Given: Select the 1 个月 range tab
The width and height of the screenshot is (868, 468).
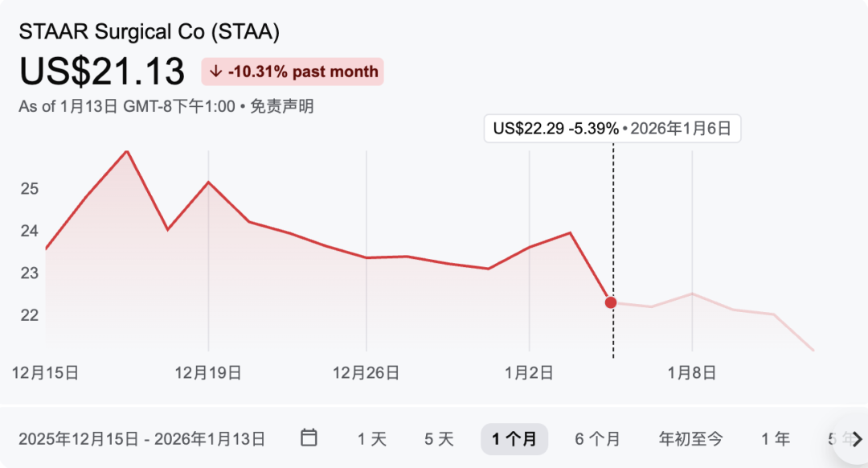Looking at the screenshot, I should click(x=514, y=439).
